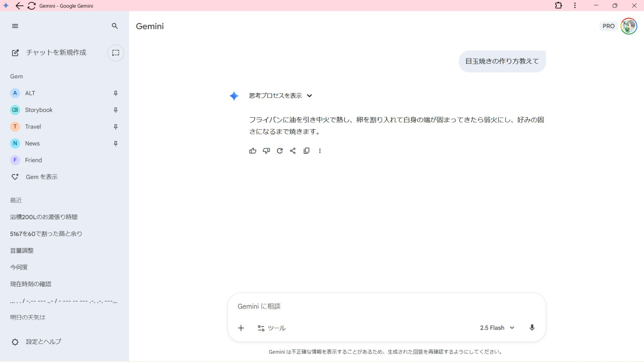Toggle the pin on ALT gem
The height and width of the screenshot is (362, 644).
coord(116,93)
